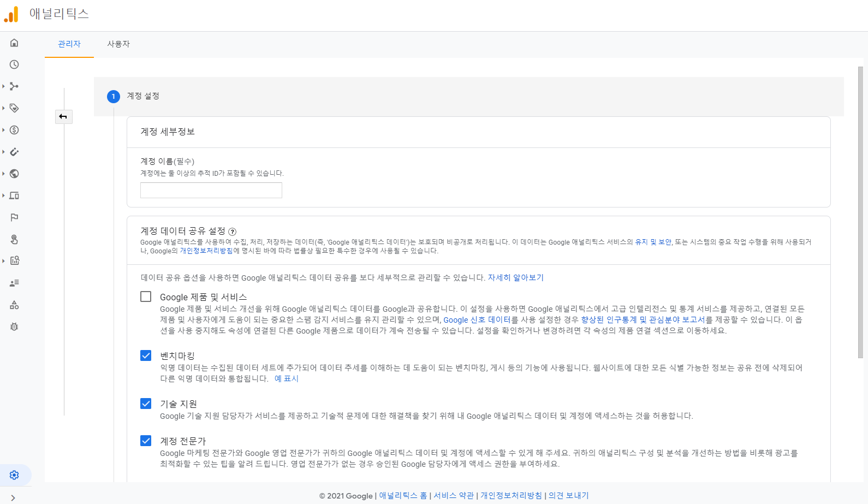Click the 계정 설정 step header

pos(469,96)
